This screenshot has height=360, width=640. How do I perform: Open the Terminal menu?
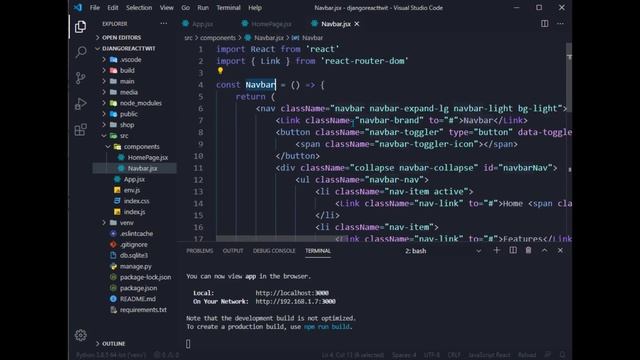click(x=228, y=8)
